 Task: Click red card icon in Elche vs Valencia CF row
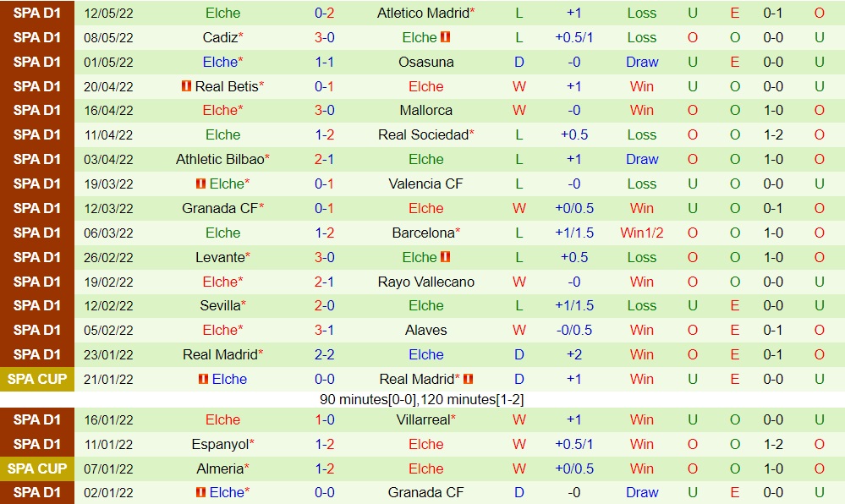[200, 184]
